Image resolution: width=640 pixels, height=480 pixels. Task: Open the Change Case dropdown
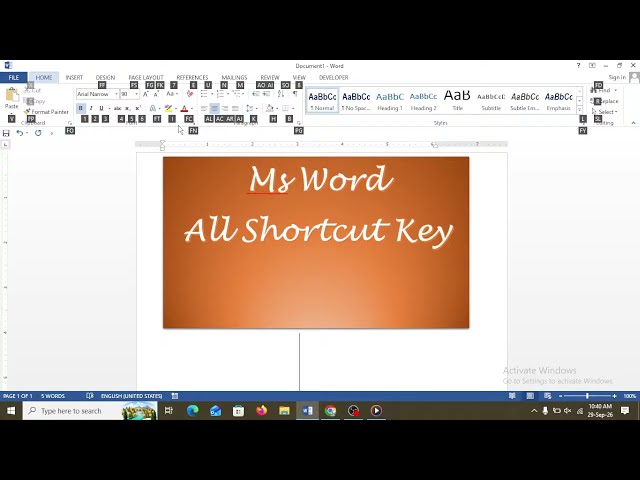click(172, 94)
